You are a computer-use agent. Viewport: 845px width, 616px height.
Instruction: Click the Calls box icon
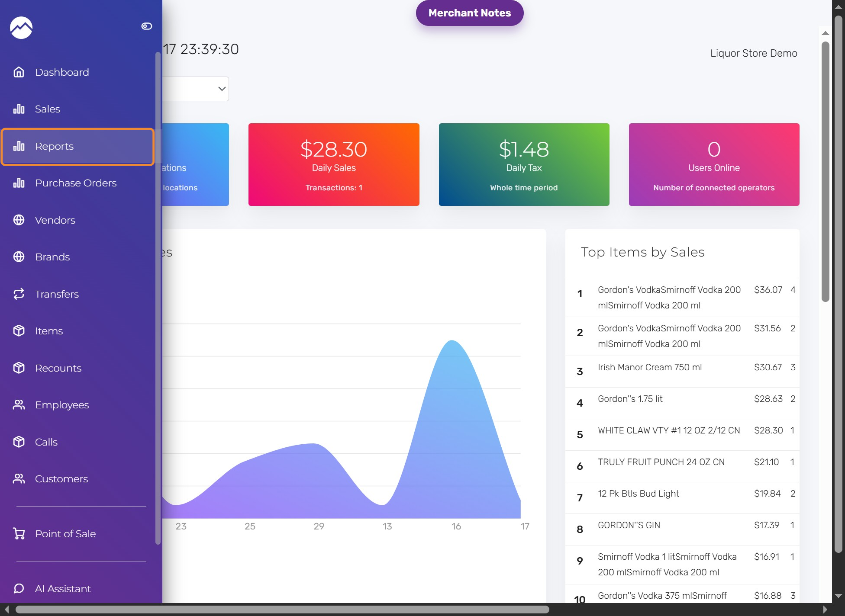(19, 442)
